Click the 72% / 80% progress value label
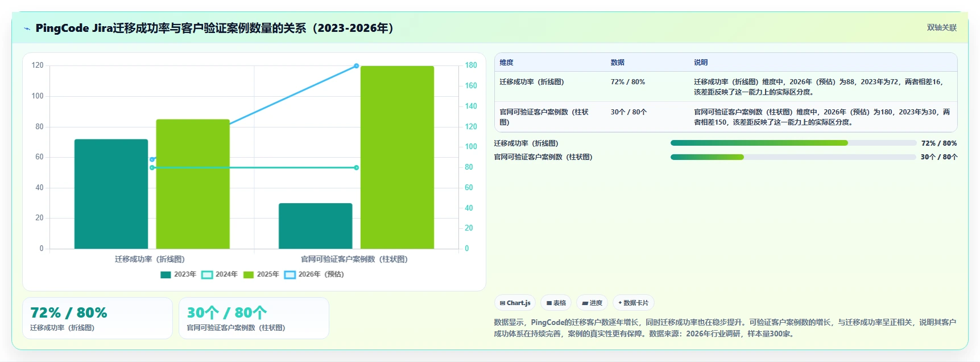Image resolution: width=980 pixels, height=362 pixels. (939, 143)
